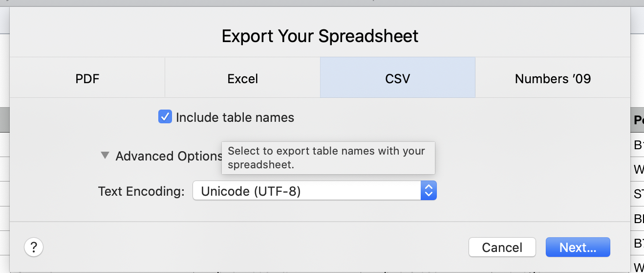Image resolution: width=644 pixels, height=273 pixels.
Task: Click the "Advanced Options" label
Action: point(169,156)
